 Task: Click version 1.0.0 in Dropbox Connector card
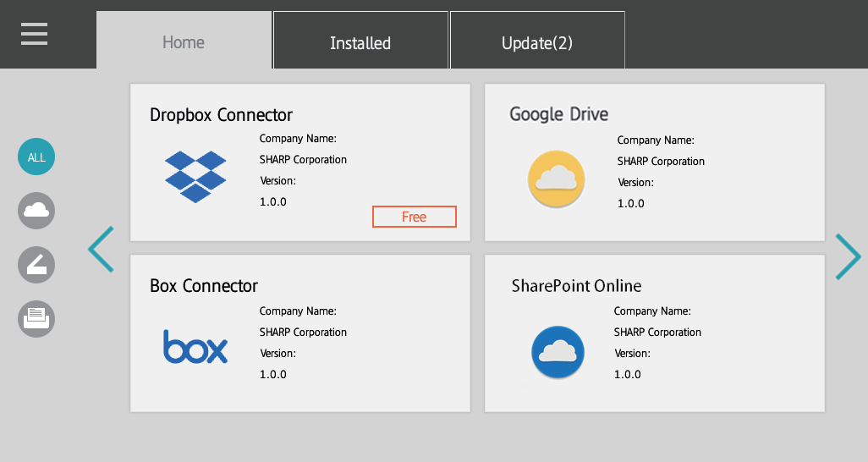click(273, 201)
